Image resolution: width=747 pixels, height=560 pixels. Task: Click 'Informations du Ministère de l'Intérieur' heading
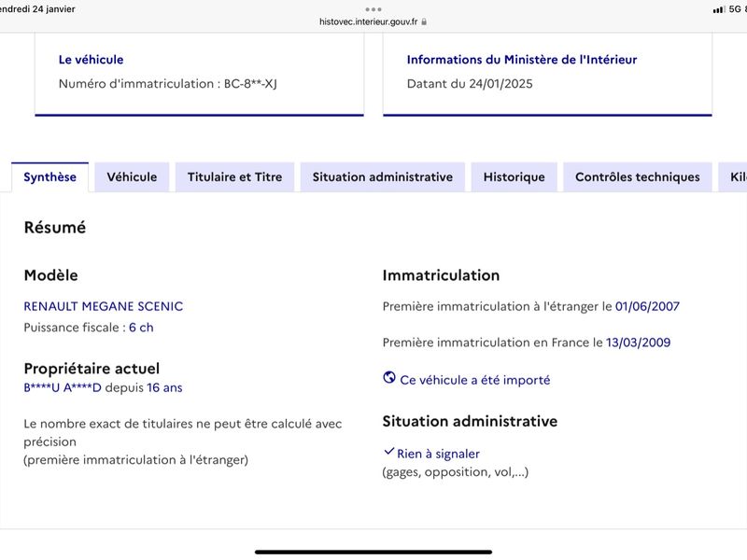522,60
